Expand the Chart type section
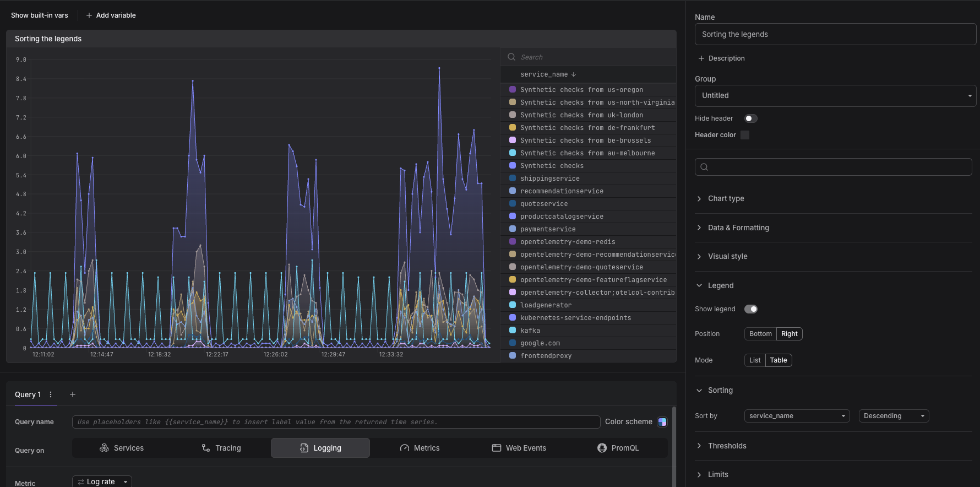This screenshot has width=980, height=487. coord(726,198)
